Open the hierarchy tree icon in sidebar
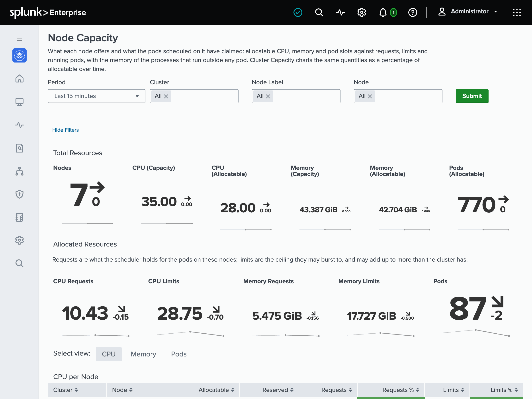The height and width of the screenshot is (399, 532). coord(20,171)
